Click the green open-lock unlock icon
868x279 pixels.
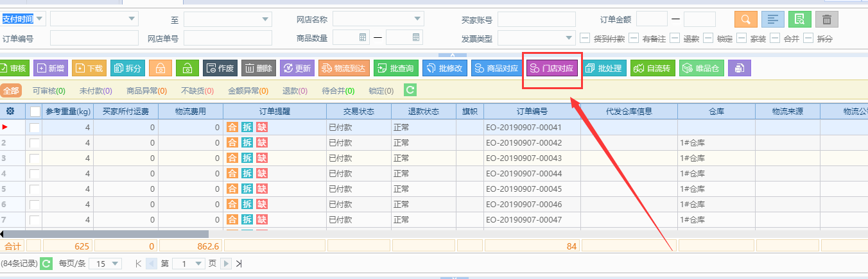tap(187, 68)
